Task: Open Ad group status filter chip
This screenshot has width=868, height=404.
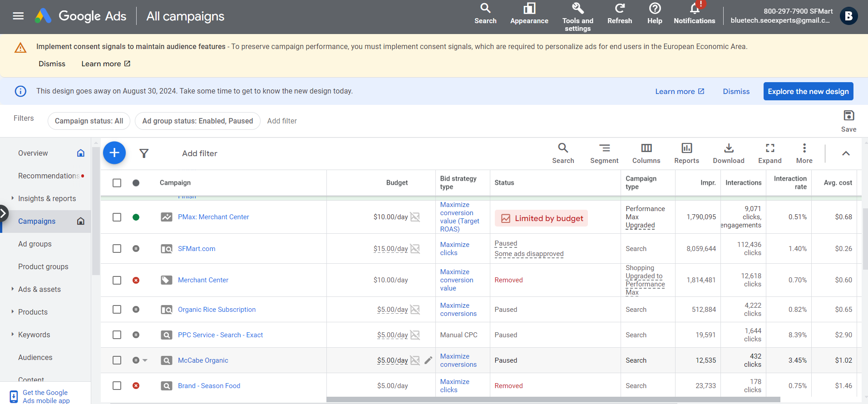Action: (197, 121)
